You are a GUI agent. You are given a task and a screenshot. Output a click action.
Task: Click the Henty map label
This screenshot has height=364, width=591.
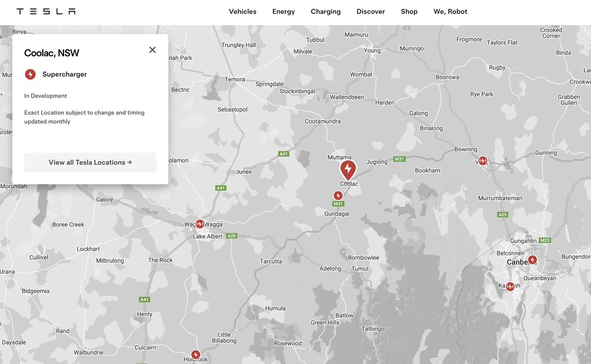(x=145, y=314)
